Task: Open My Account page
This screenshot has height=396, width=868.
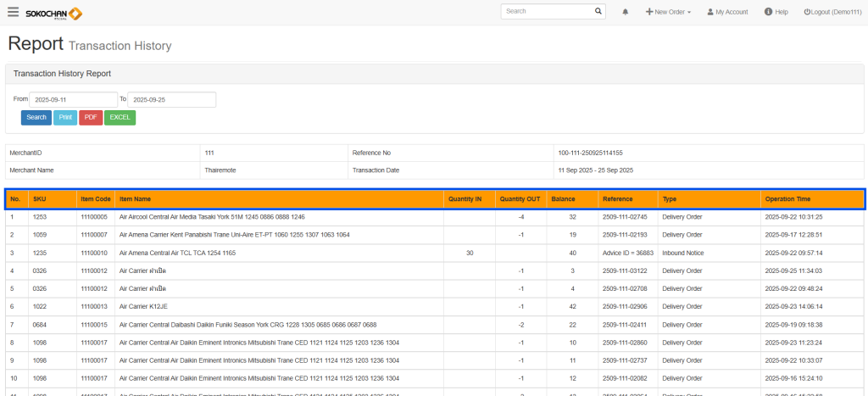Action: coord(727,12)
